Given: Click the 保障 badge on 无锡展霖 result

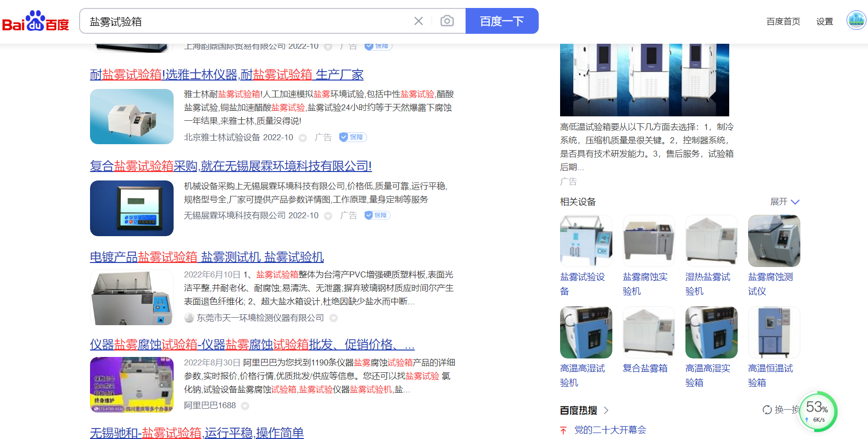Looking at the screenshot, I should 377,215.
